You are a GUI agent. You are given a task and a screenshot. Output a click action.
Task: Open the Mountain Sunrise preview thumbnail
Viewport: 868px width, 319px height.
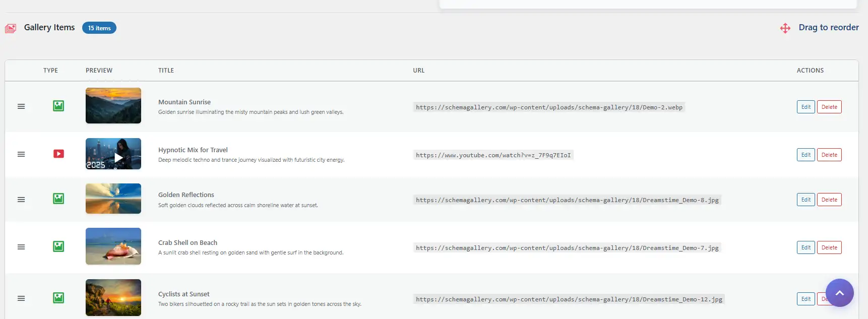click(113, 106)
